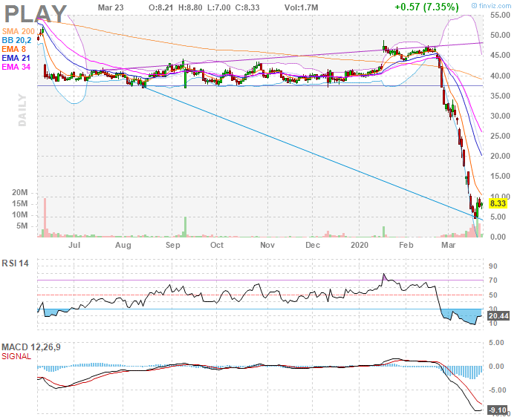This screenshot has height=420, width=520.
Task: Click the 15.00 price axis label
Action: click(x=500, y=176)
